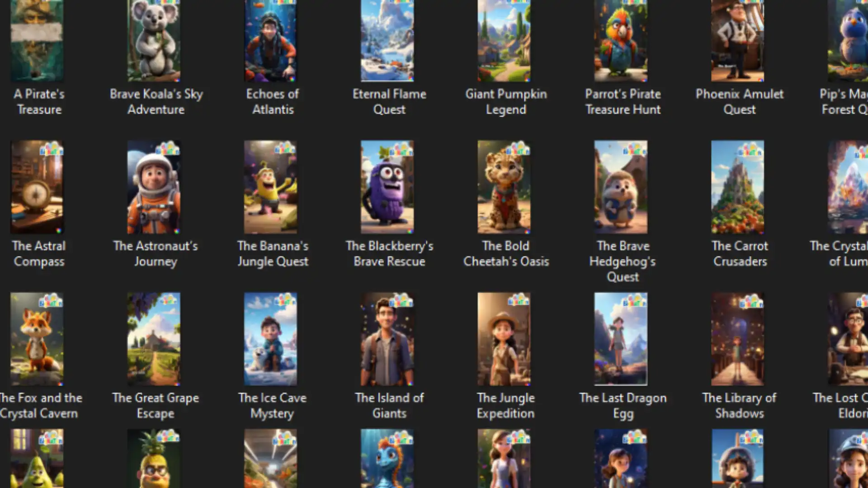
Task: Open the Brave Koala's Sky Adventure thumbnail
Action: (x=154, y=41)
